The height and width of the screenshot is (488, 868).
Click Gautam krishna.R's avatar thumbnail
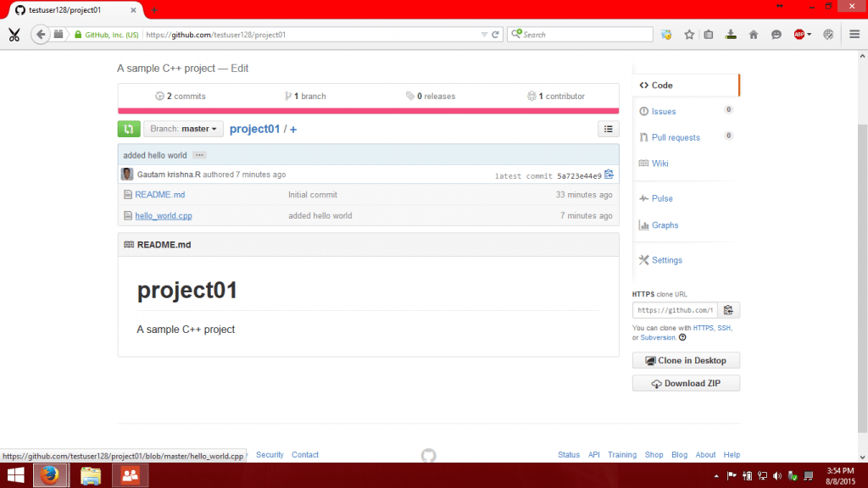(127, 175)
